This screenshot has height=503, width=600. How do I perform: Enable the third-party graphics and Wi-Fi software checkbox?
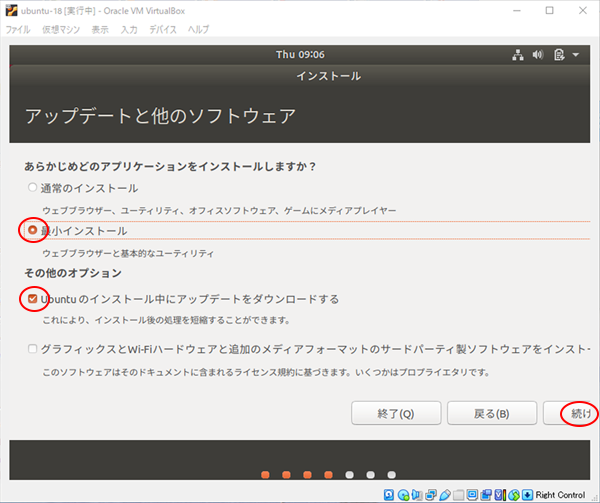(33, 348)
